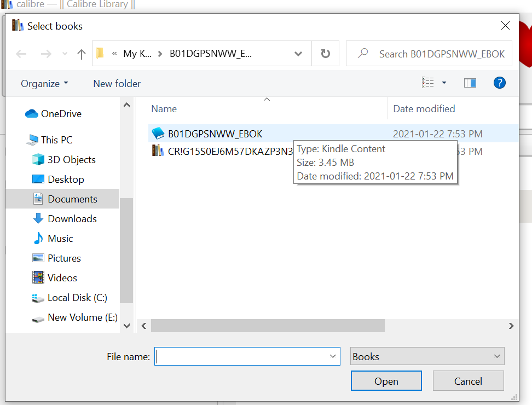Image resolution: width=532 pixels, height=405 pixels.
Task: Click the Documents page icon in sidebar
Action: tap(38, 199)
